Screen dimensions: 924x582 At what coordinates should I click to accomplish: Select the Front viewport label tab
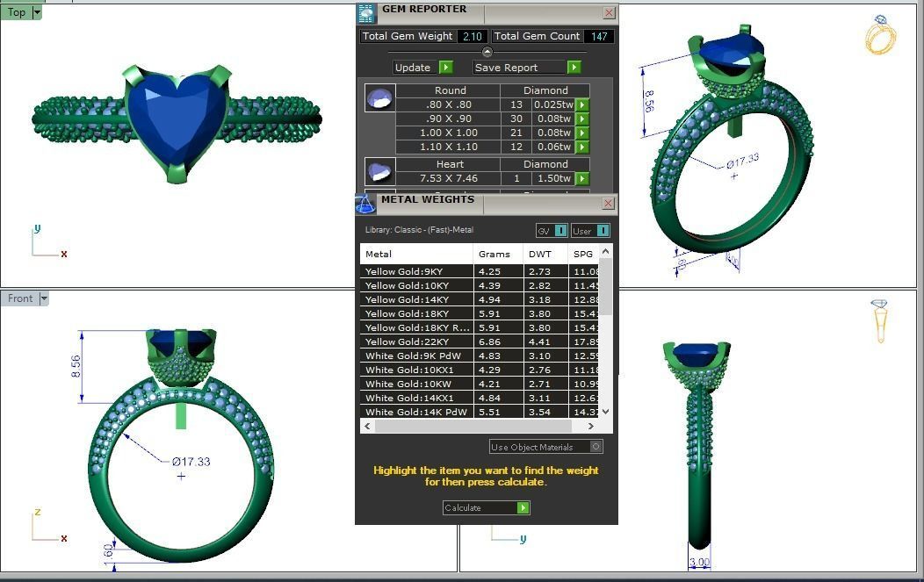click(x=20, y=298)
